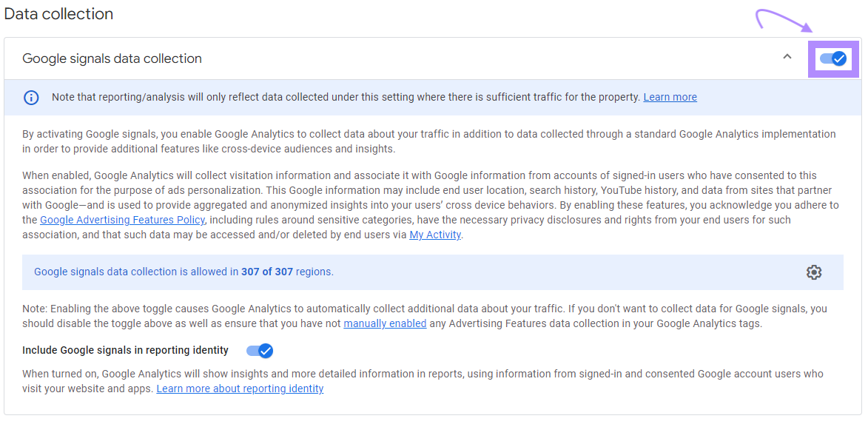Viewport: 868px width, 427px height.
Task: Click Learn more about reporting identity
Action: [x=240, y=389]
